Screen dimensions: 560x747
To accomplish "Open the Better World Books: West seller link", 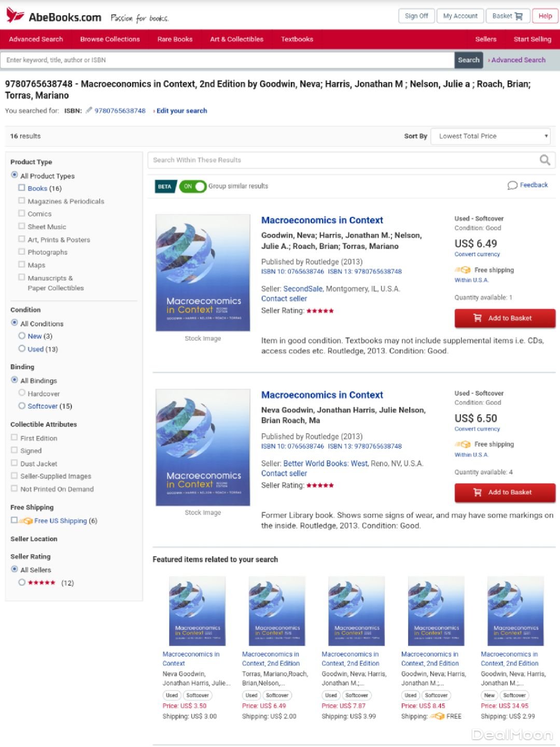I will 326,463.
